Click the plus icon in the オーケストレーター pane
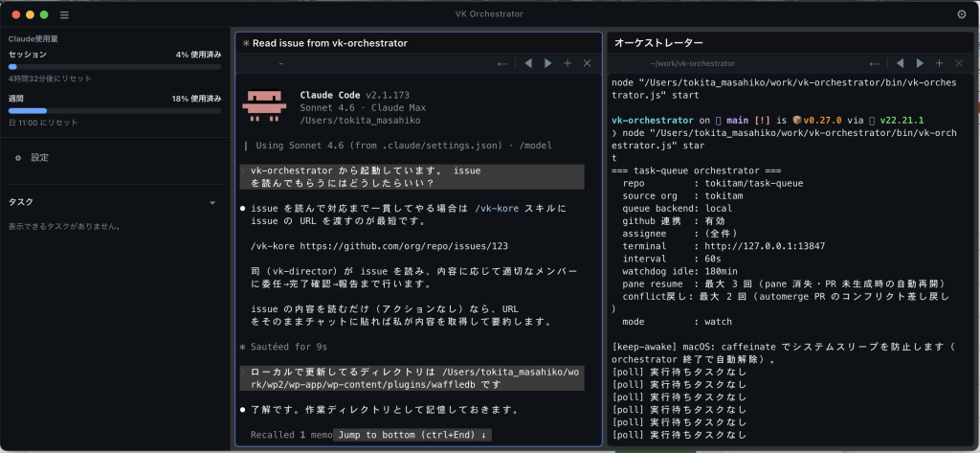The height and width of the screenshot is (453, 980). click(x=940, y=63)
